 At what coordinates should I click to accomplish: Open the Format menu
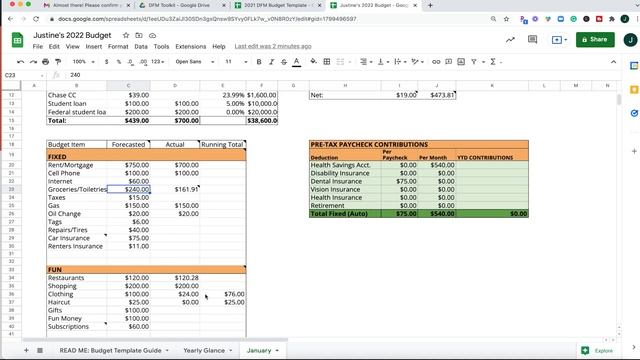(x=118, y=47)
